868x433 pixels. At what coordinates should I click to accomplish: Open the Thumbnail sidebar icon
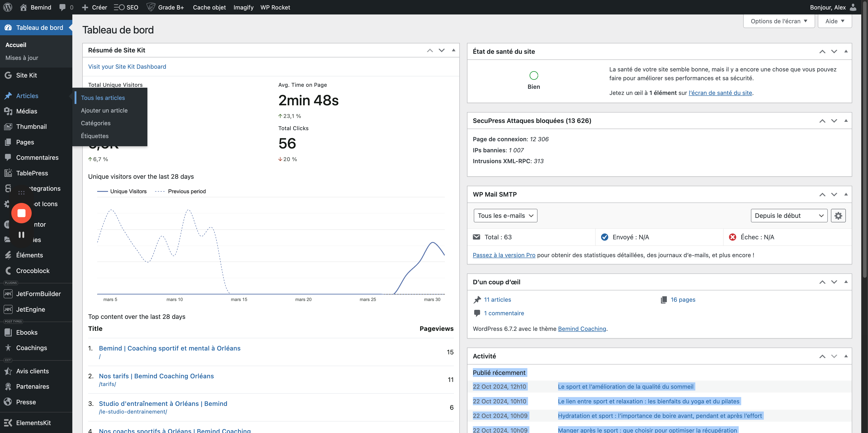(8, 127)
